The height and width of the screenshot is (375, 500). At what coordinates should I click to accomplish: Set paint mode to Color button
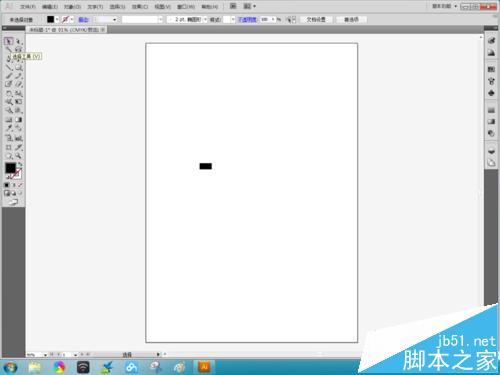point(7,185)
